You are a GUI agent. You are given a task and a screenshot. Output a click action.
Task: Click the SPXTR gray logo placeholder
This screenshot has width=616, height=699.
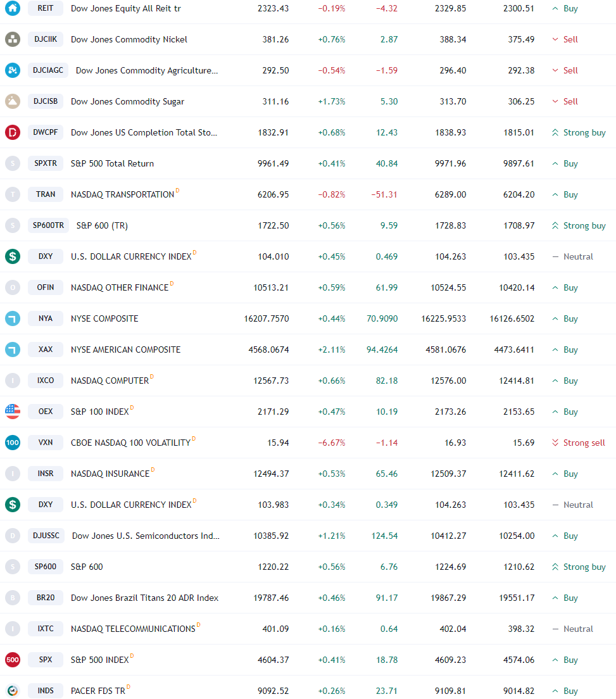(x=13, y=163)
